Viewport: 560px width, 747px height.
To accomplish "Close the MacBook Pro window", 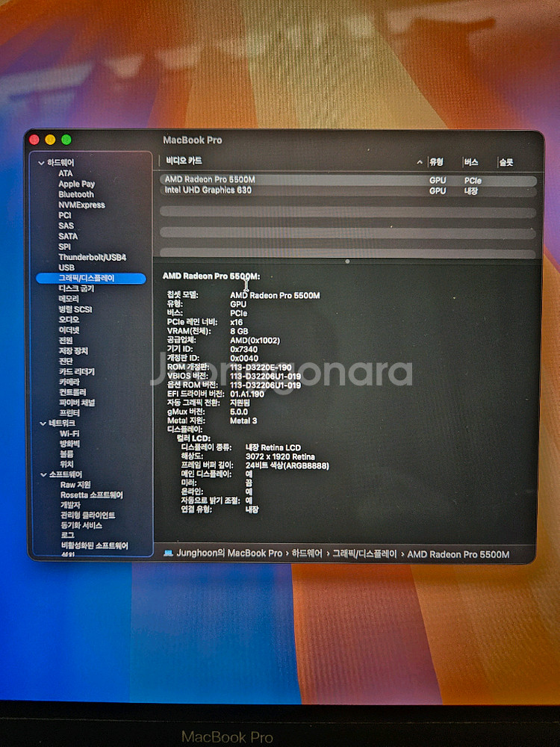I will click(34, 140).
